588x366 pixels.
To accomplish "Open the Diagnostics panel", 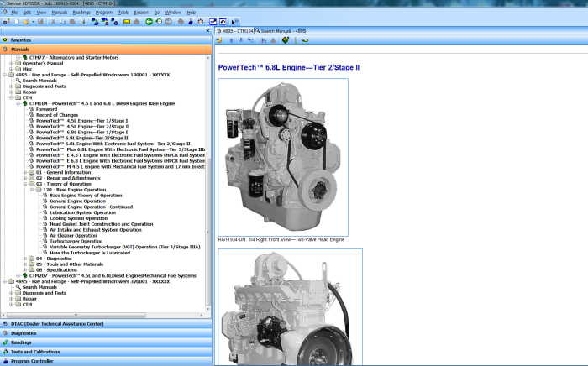I will point(106,333).
